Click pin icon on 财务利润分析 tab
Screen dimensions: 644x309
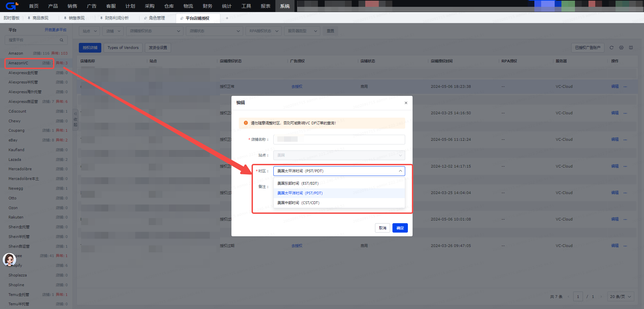(x=101, y=18)
